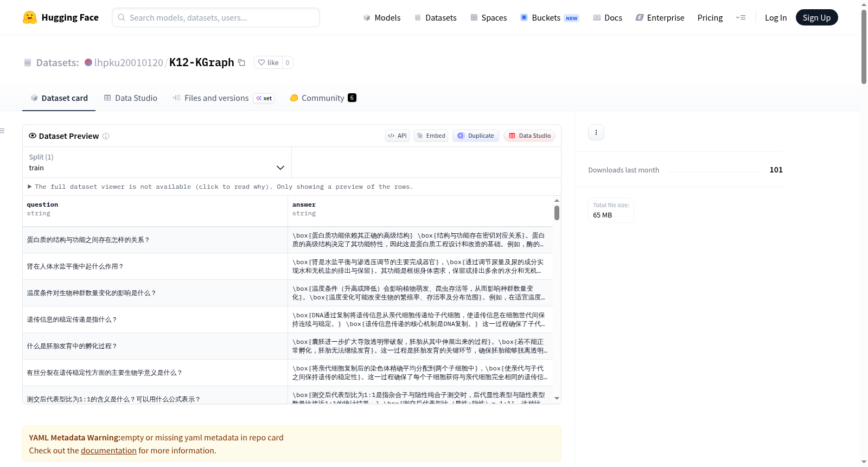Expand the full dataset viewer not available notice

[221, 187]
